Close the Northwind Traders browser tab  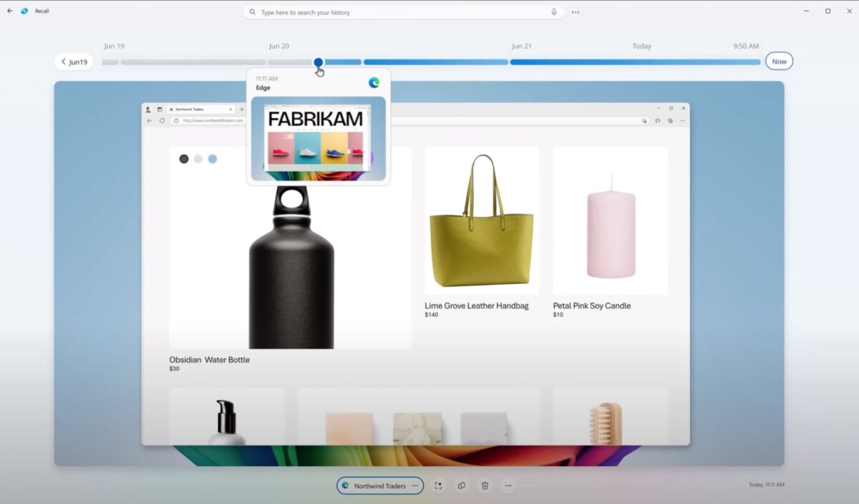point(230,109)
